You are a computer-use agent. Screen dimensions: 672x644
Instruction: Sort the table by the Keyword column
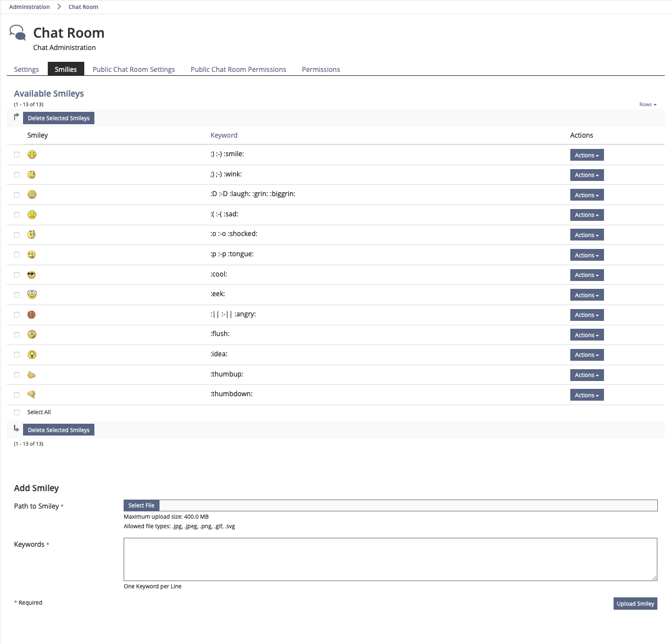pos(224,135)
